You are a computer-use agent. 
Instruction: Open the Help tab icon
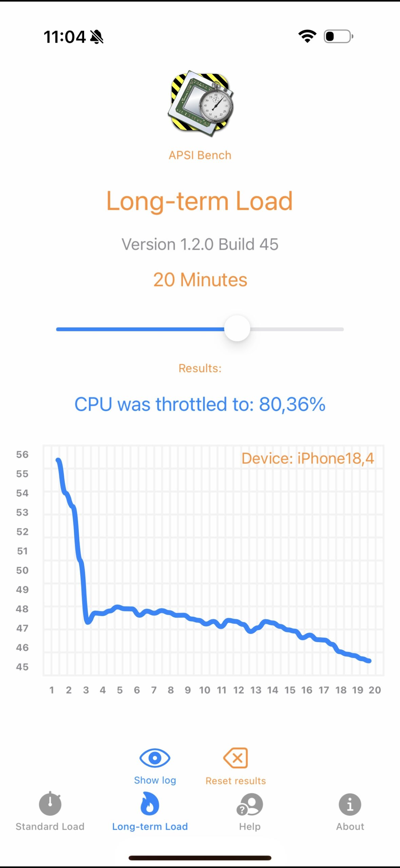coord(250,805)
